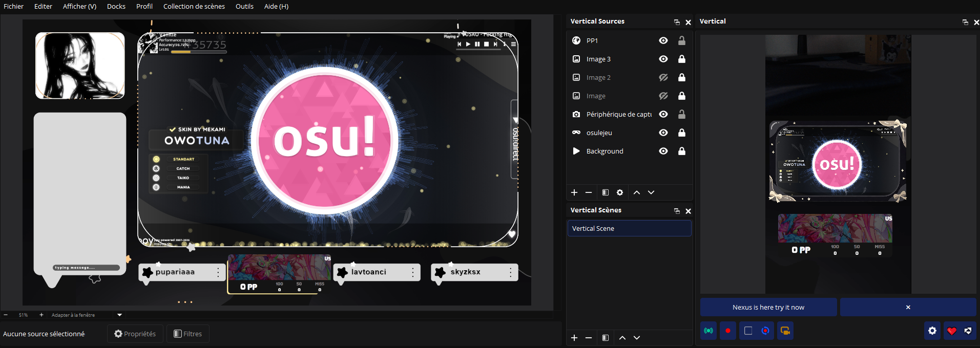Unlock the Background source
Viewport: 980px width, 348px height.
tap(682, 151)
